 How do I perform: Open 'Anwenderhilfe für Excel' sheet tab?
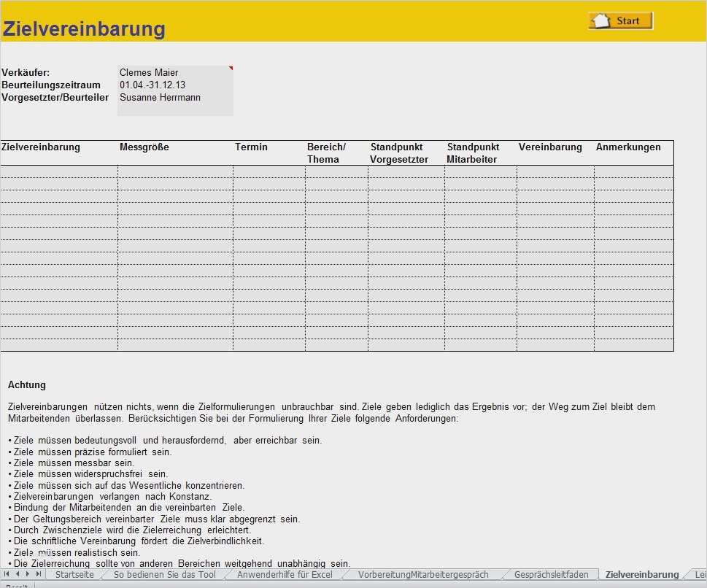pyautogui.click(x=285, y=574)
